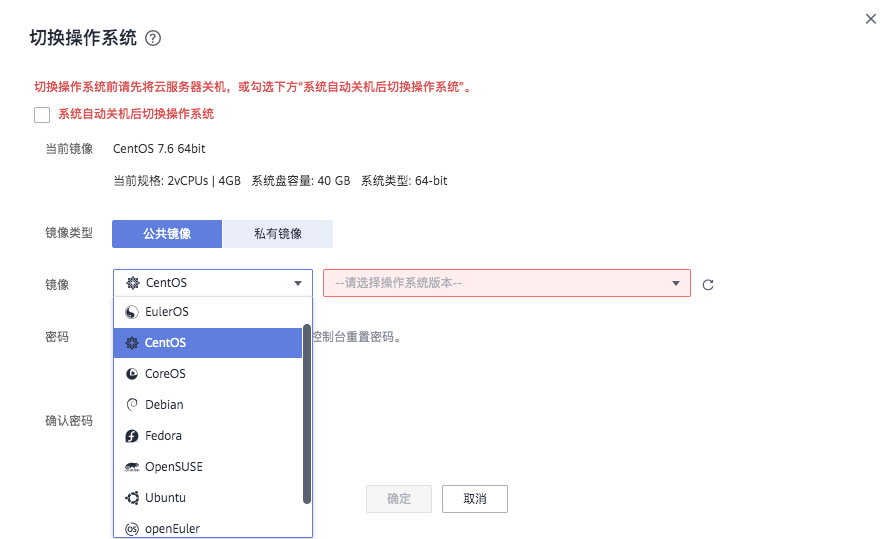
Task: Click the EulerOS logo icon
Action: tap(132, 312)
